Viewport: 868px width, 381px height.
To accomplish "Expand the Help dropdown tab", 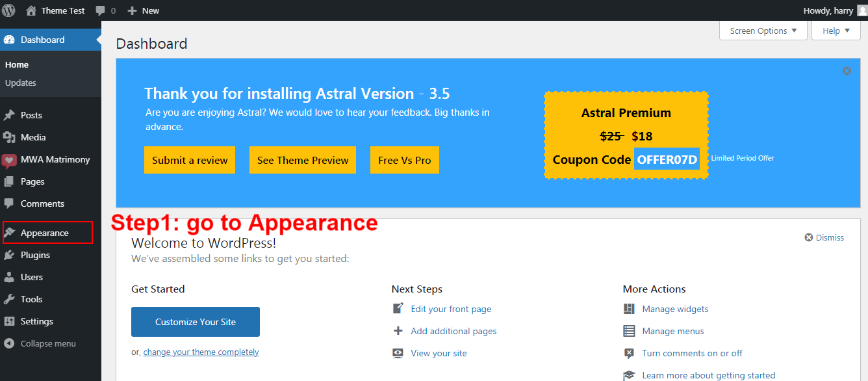I will (x=836, y=31).
